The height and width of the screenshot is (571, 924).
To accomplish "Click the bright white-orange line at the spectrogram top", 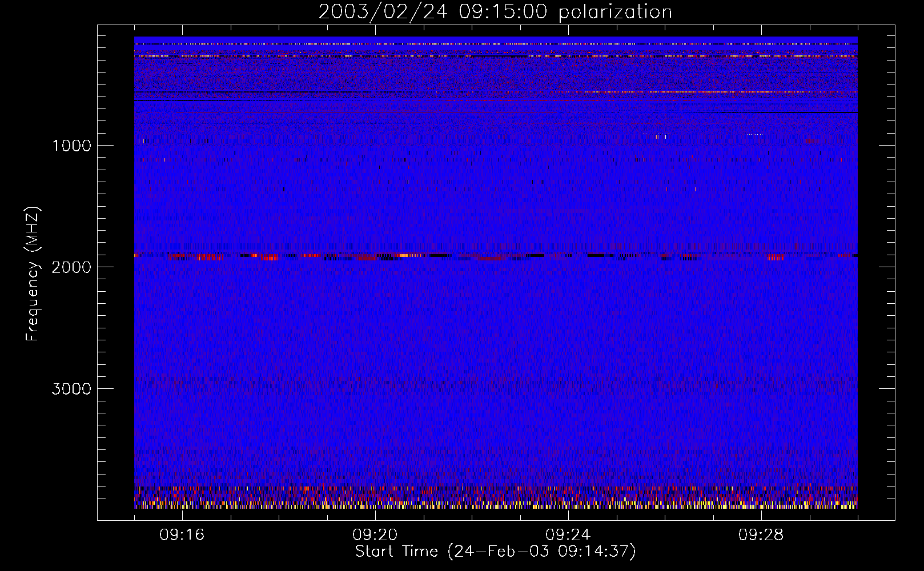I will [495, 56].
